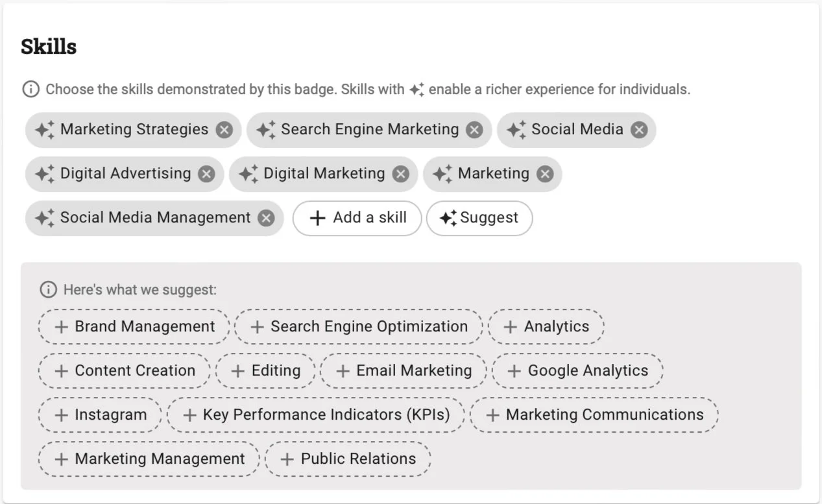
Task: Remove the Marketing Strategies skill chip
Action: (x=224, y=130)
